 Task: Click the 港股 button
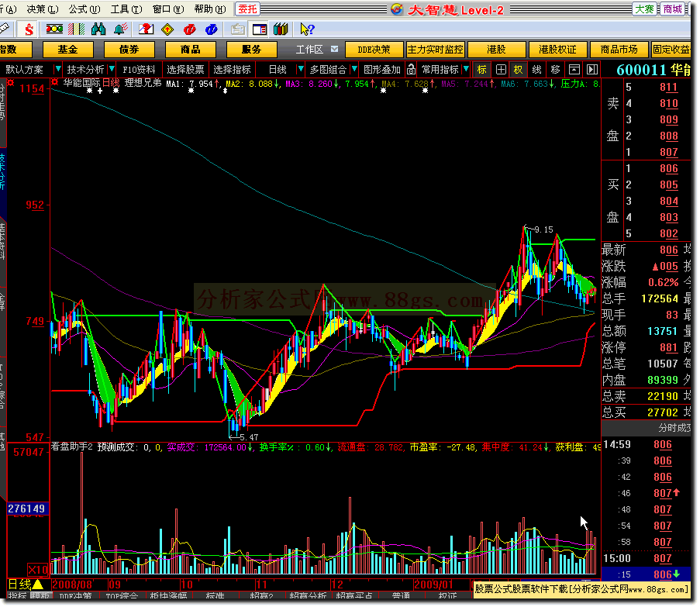click(x=496, y=49)
